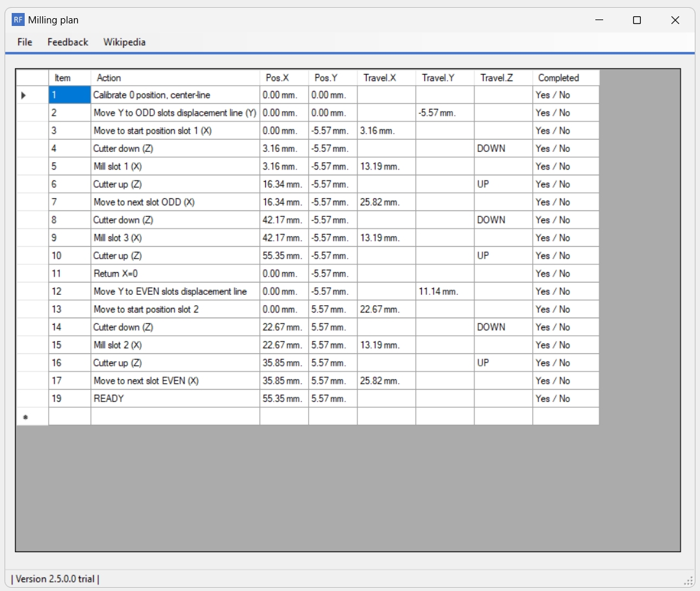
Task: Click the Version 2.5.0.0 trial status text
Action: (55, 579)
